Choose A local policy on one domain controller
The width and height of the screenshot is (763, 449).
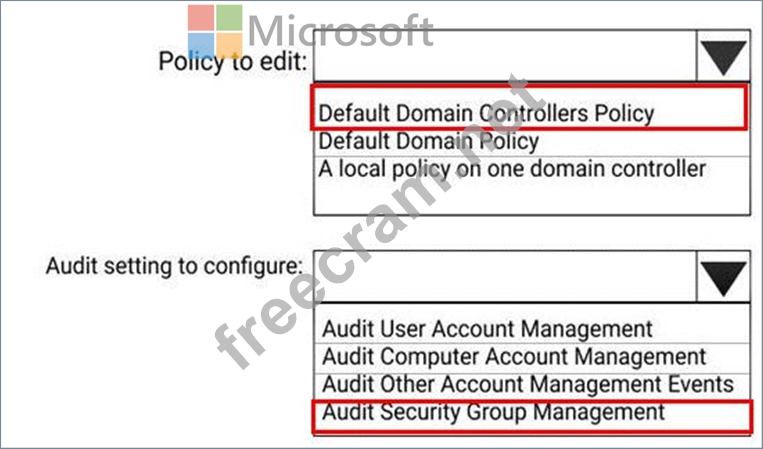click(x=531, y=169)
